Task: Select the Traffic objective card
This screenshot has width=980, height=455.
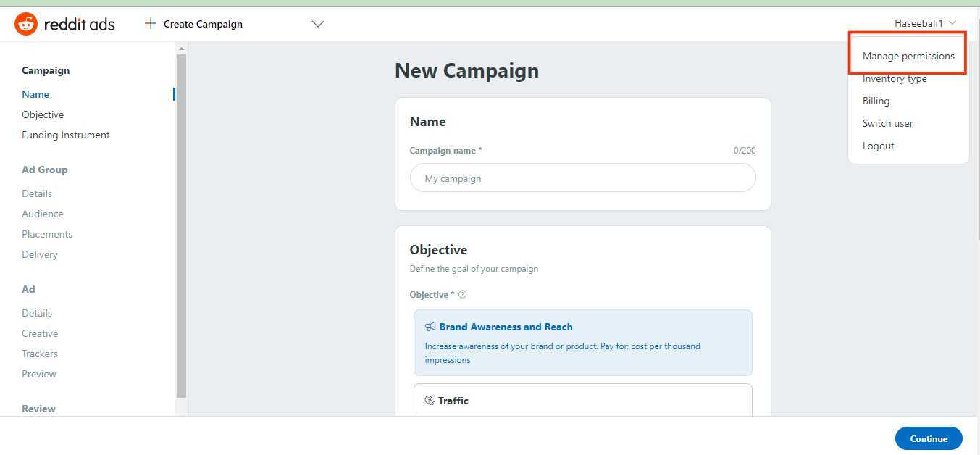Action: (x=582, y=401)
